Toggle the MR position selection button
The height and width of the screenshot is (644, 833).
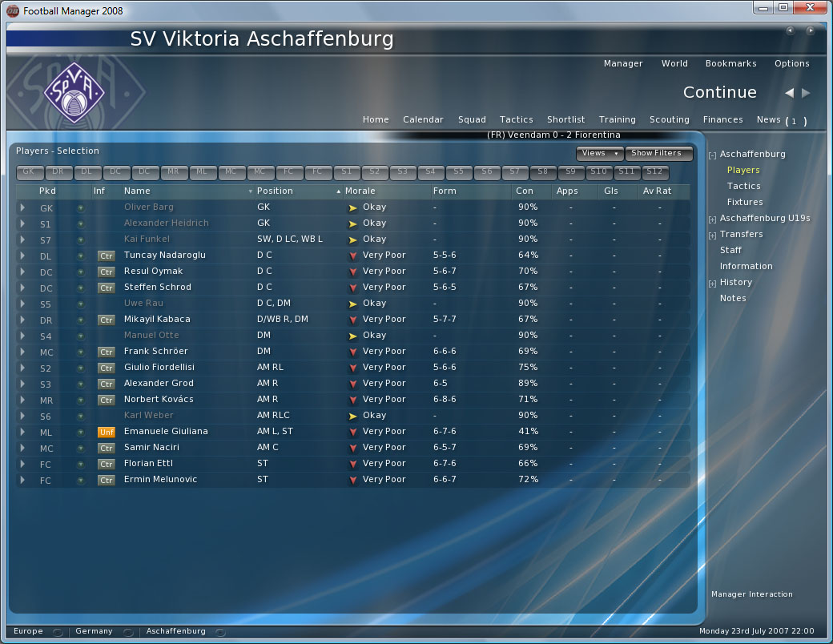pyautogui.click(x=173, y=171)
